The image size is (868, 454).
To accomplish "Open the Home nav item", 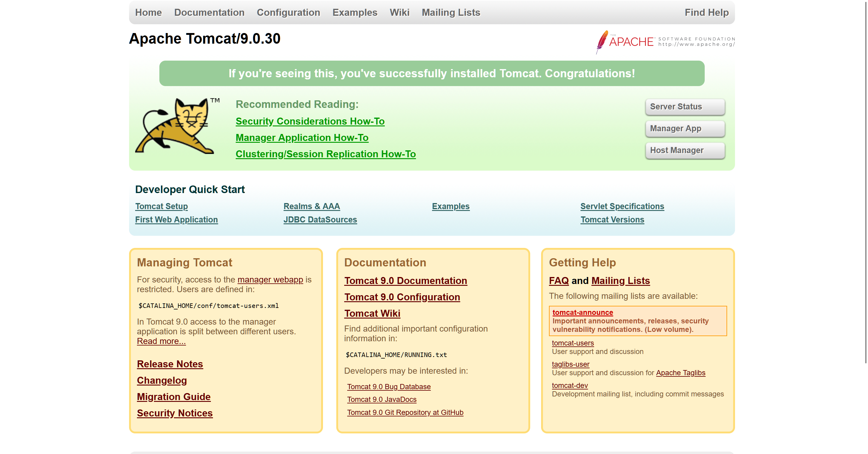I will [x=148, y=12].
